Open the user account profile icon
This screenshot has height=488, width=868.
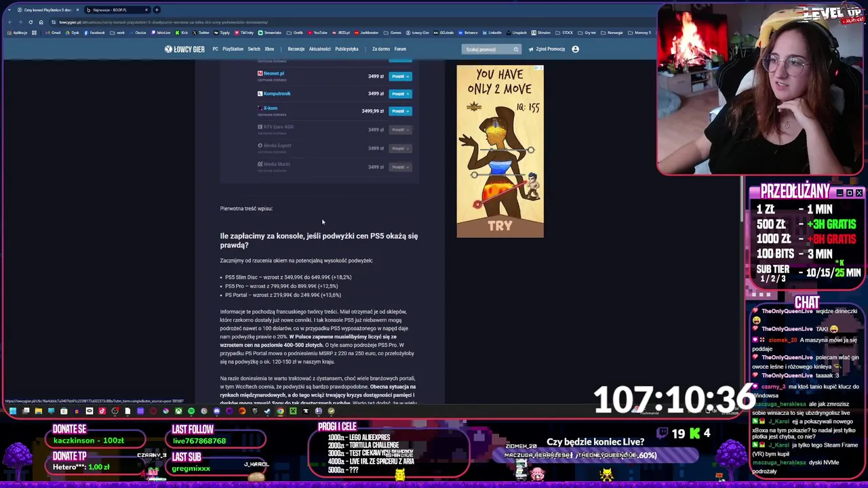(x=575, y=49)
